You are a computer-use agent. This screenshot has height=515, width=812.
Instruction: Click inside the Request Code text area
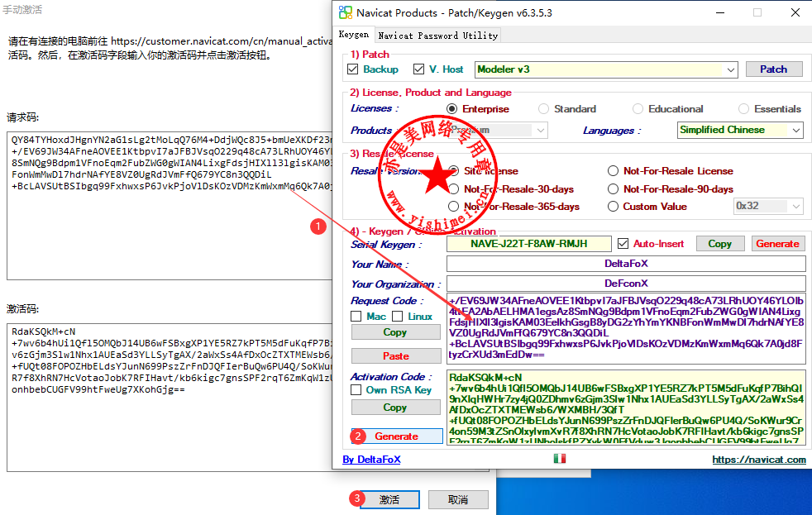(x=626, y=327)
